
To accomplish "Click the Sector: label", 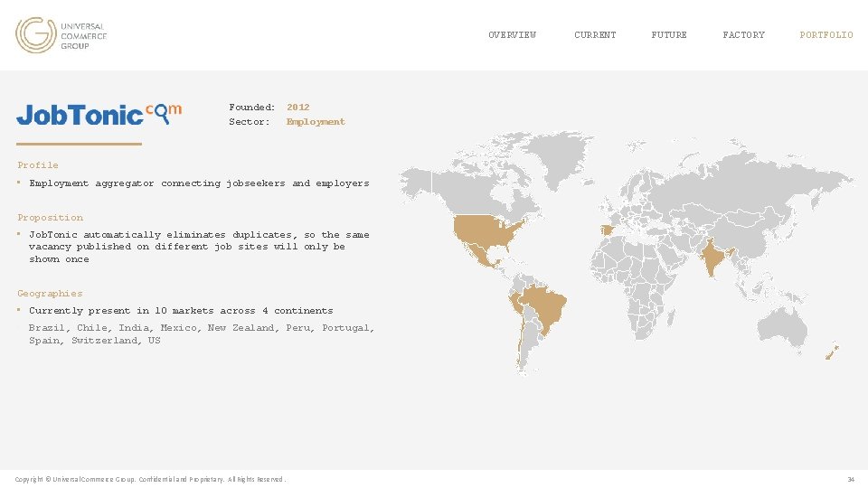I will pos(250,122).
